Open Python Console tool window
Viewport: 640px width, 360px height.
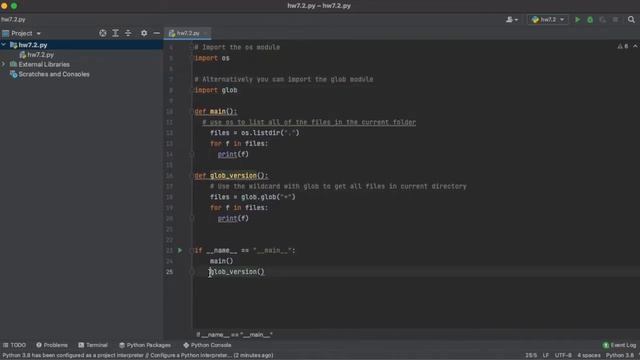coord(207,345)
